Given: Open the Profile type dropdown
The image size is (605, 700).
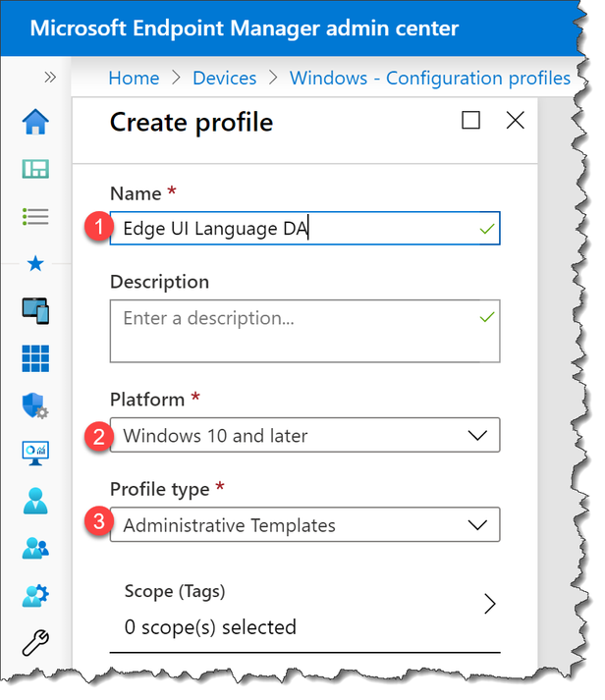Looking at the screenshot, I should pyautogui.click(x=305, y=524).
